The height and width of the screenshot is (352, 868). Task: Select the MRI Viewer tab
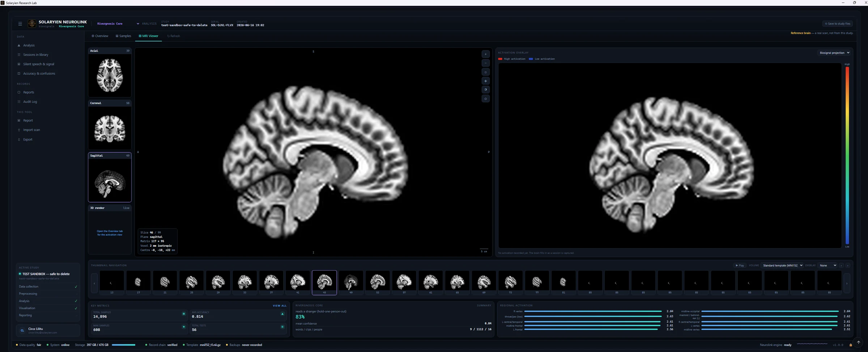click(x=148, y=36)
